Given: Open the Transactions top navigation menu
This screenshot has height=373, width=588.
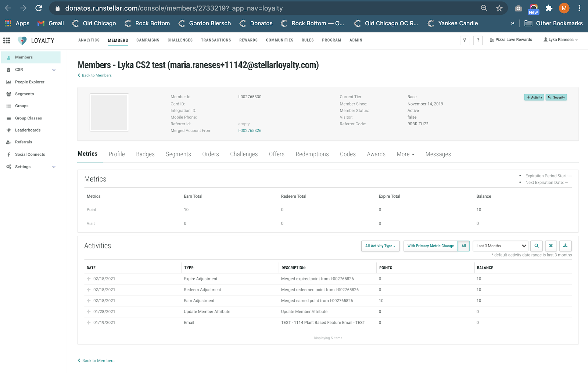Looking at the screenshot, I should click(x=216, y=40).
